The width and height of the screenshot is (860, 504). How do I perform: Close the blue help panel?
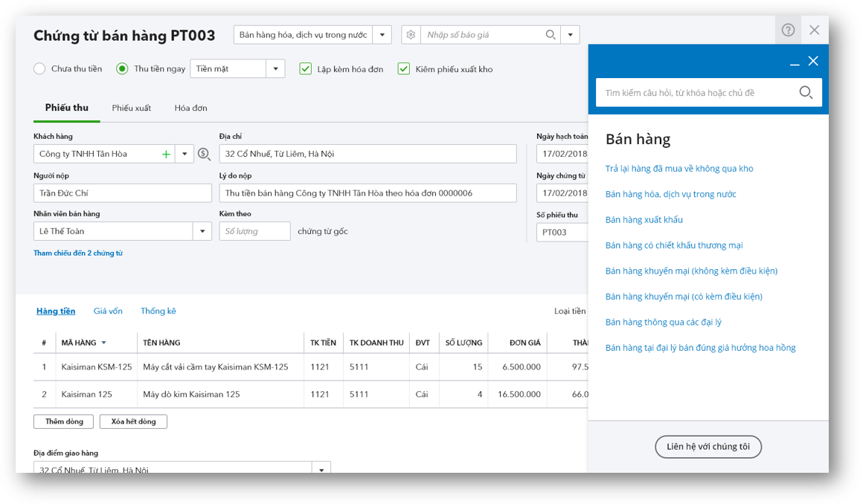click(813, 61)
